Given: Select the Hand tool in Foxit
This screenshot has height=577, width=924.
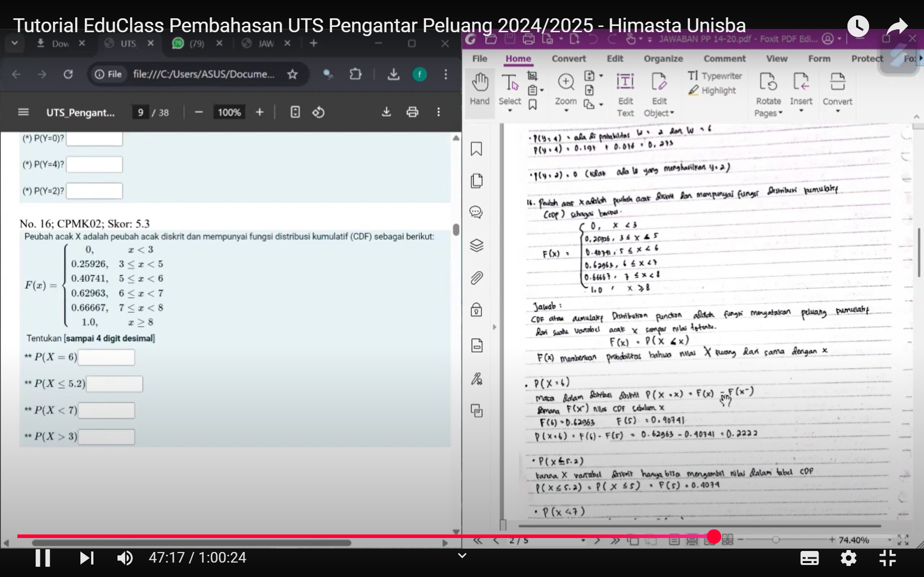Looking at the screenshot, I should (x=480, y=90).
